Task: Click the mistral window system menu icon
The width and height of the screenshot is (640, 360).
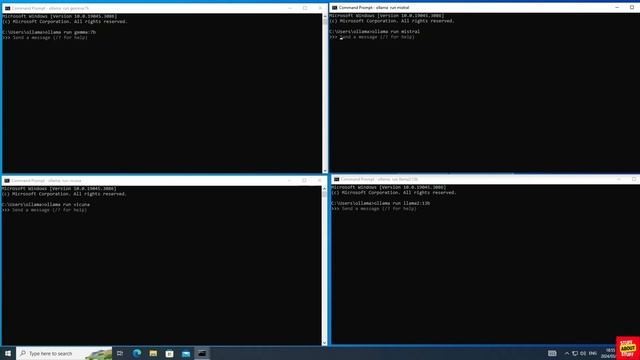Action: [x=335, y=7]
